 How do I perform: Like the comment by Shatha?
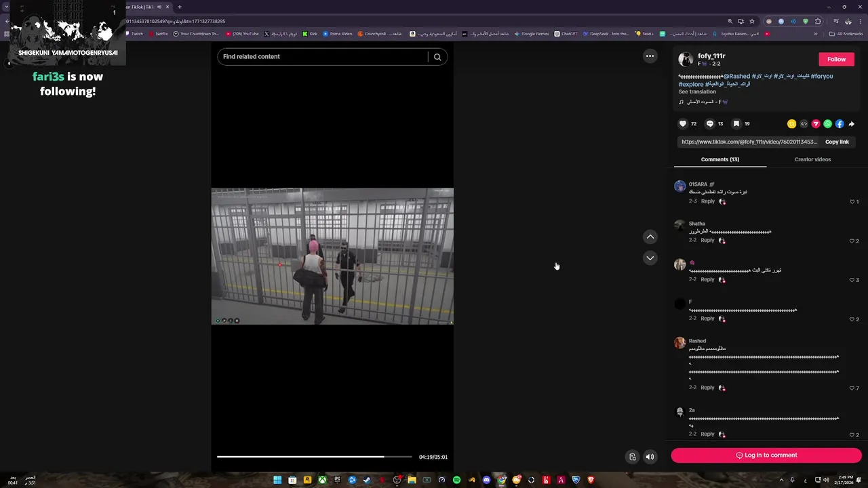click(x=852, y=241)
